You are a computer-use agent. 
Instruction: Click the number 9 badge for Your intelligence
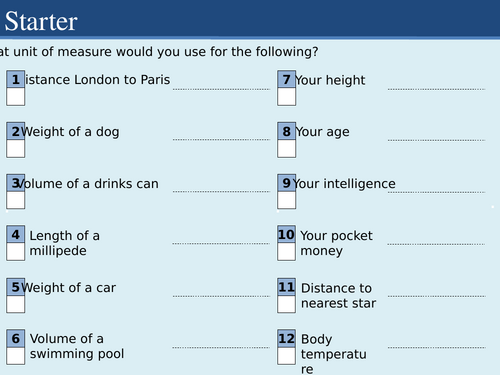tap(287, 183)
